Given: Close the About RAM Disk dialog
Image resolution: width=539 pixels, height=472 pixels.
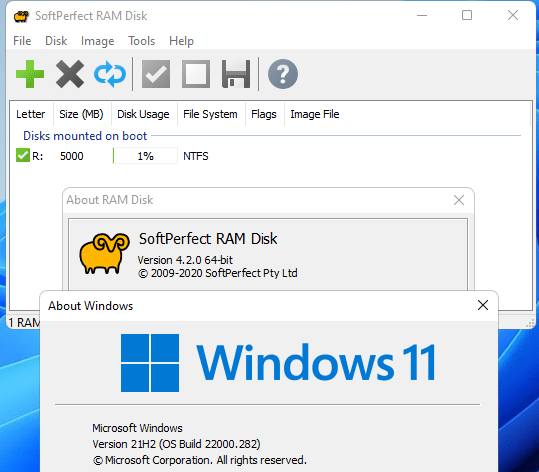Looking at the screenshot, I should pos(459,200).
